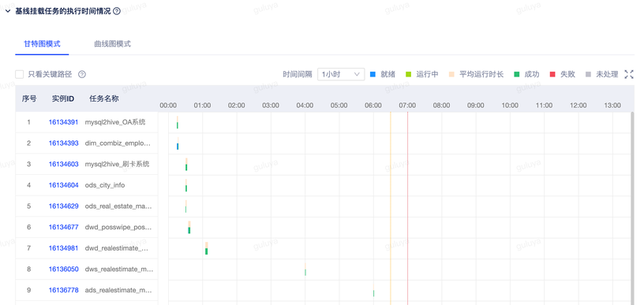
Task: Click the gray 未处理 legend swatch
Action: (589, 74)
